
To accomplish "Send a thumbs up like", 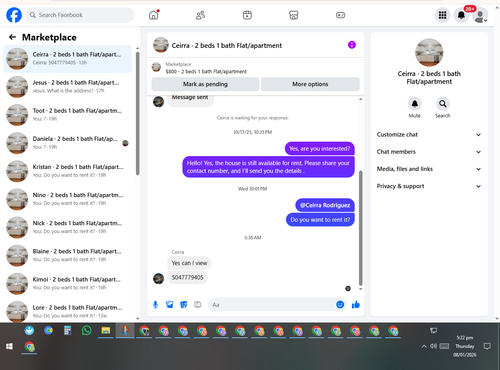I will click(356, 305).
